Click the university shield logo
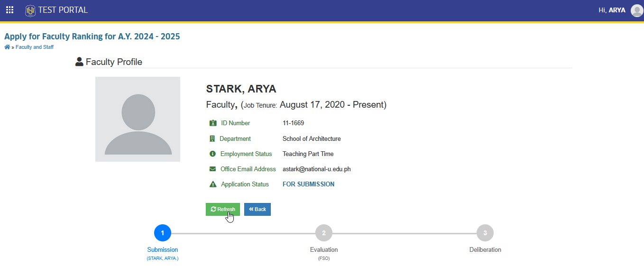 coord(30,10)
